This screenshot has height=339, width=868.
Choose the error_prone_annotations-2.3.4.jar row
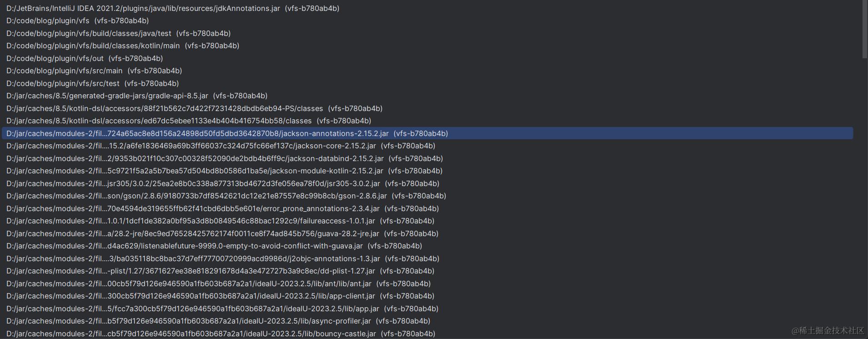click(x=427, y=208)
